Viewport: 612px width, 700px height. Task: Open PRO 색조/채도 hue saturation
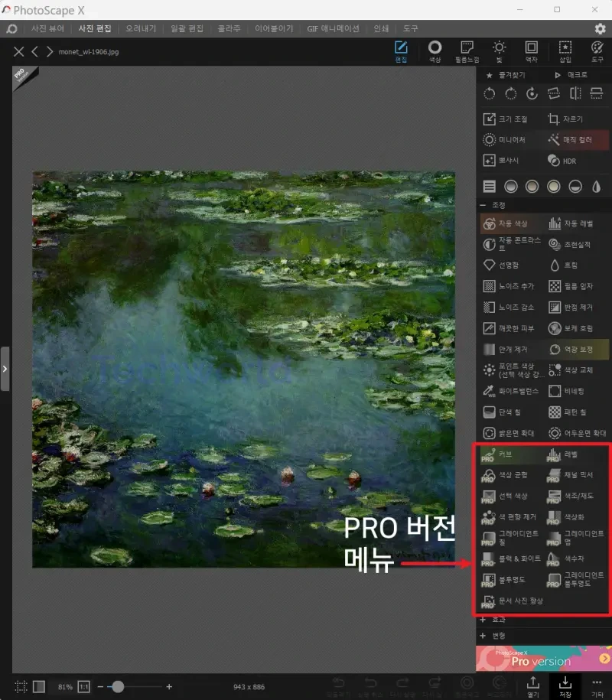tap(571, 497)
